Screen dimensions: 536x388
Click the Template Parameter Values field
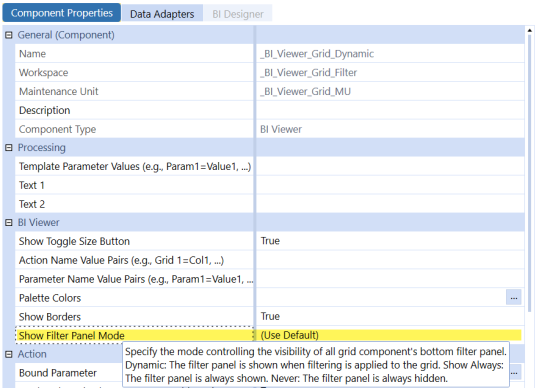coord(390,166)
